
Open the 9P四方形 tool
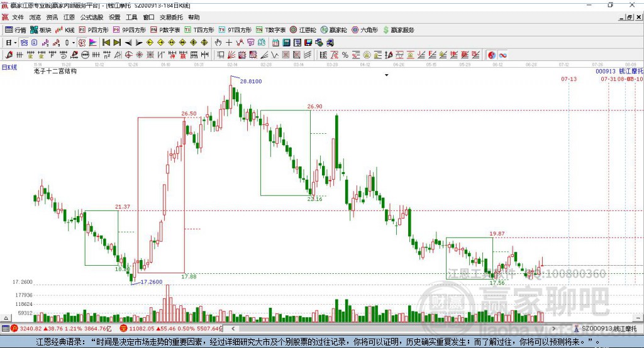pos(130,30)
